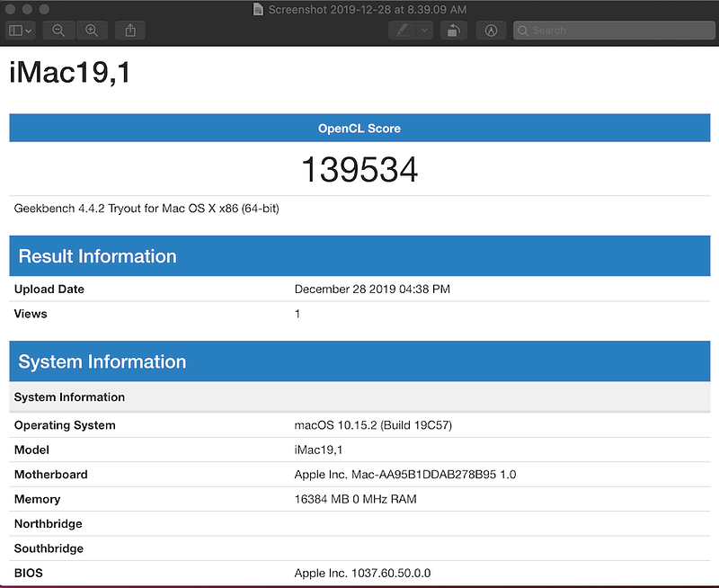Focus the Search field
Viewport: 719px width, 588px height.
[x=614, y=31]
